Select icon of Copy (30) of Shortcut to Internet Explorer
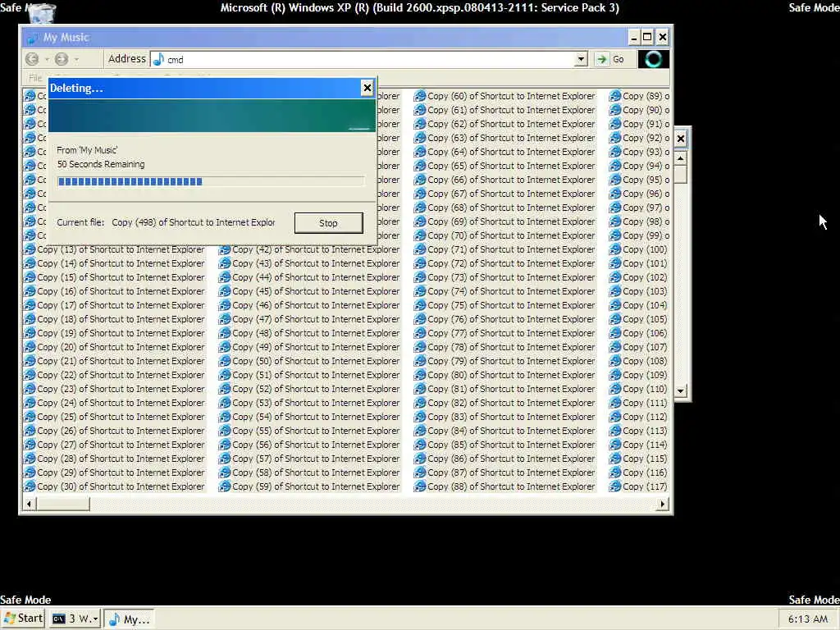The height and width of the screenshot is (630, 840). (30, 486)
